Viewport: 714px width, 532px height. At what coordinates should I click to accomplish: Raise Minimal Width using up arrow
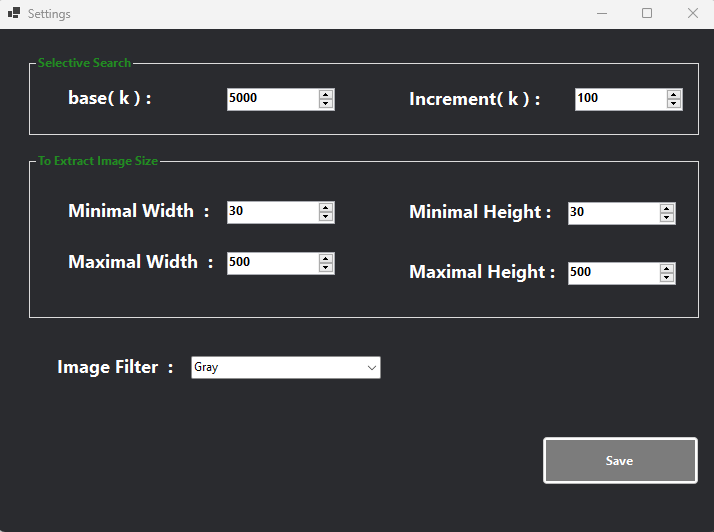(326, 207)
